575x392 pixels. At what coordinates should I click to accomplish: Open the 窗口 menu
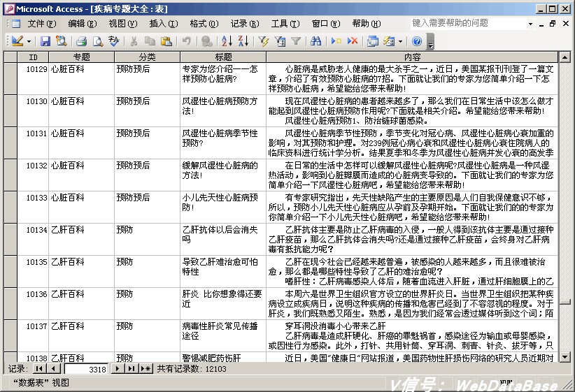[x=326, y=24]
